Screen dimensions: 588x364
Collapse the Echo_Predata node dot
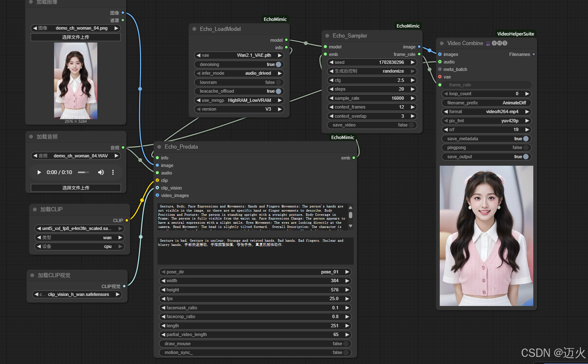tap(159, 147)
